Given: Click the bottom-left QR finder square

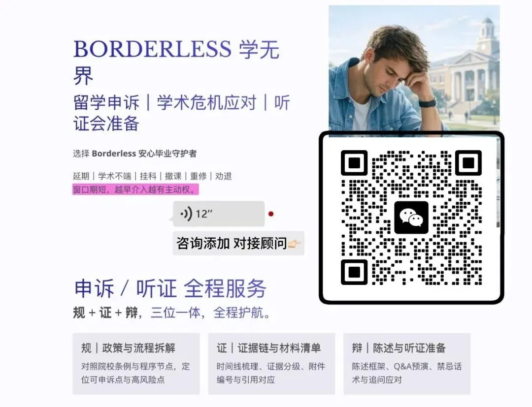Looking at the screenshot, I should [x=354, y=272].
